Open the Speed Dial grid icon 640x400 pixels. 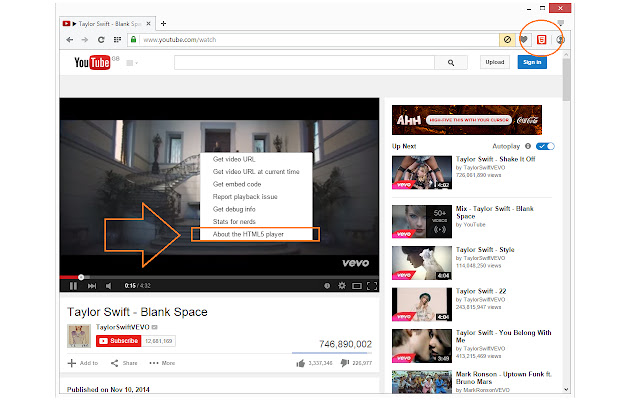coord(117,40)
